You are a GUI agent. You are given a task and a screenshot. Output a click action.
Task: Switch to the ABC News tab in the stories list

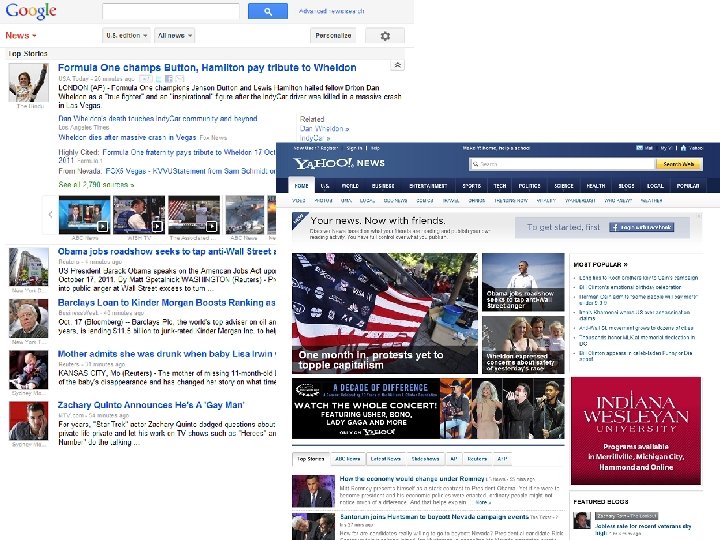tap(348, 459)
